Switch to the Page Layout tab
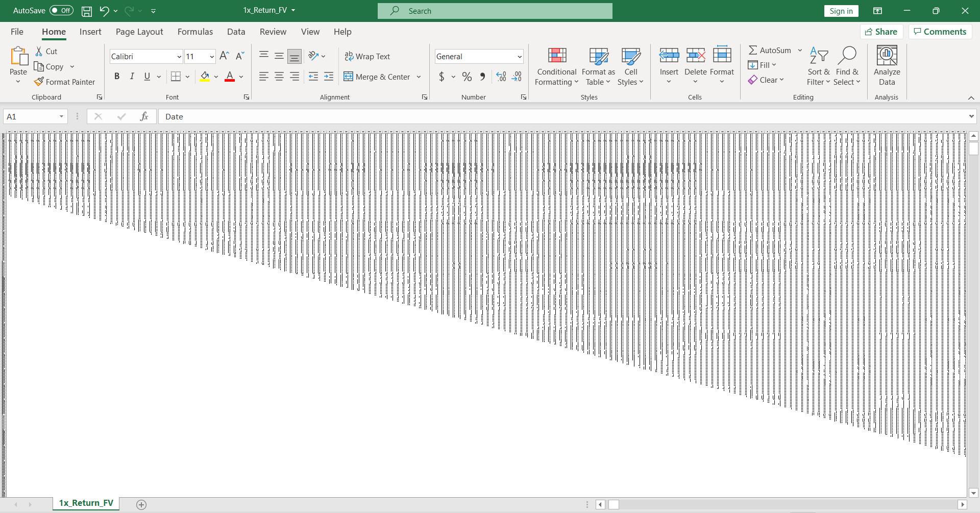 [x=139, y=32]
